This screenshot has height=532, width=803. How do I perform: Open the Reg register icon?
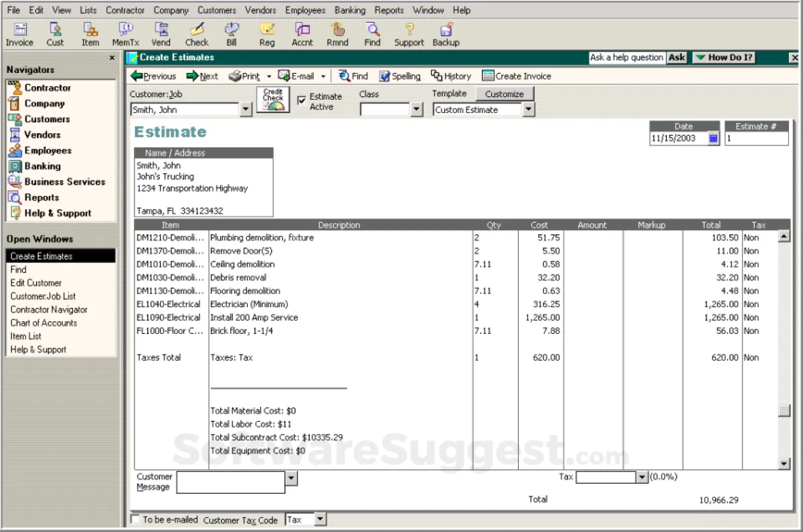267,34
